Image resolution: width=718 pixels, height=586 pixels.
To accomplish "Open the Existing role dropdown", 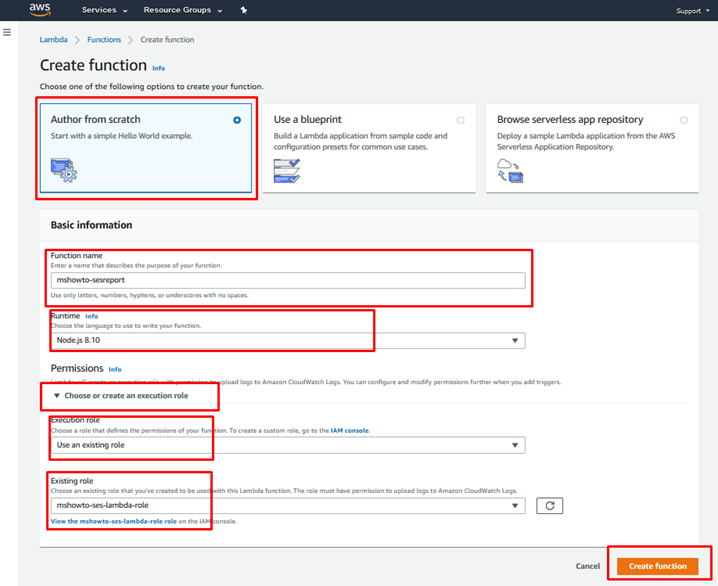I will 288,505.
